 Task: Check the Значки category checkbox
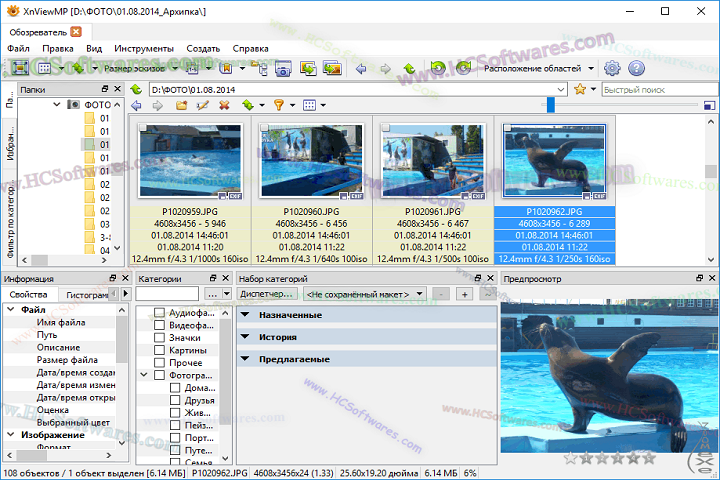(159, 338)
